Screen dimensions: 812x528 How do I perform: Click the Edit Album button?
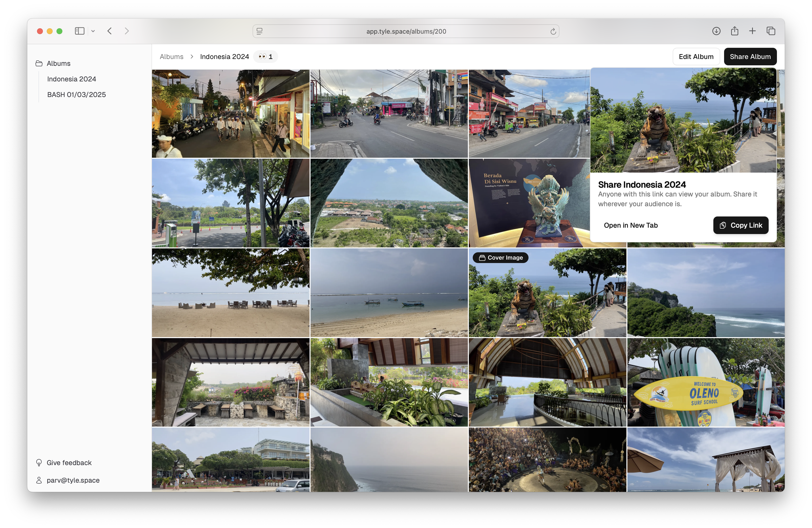[x=696, y=57]
